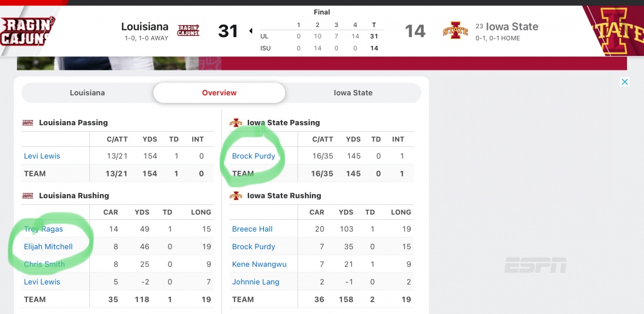The width and height of the screenshot is (644, 314).
Task: Open Elijah Mitchell player page
Action: 48,246
